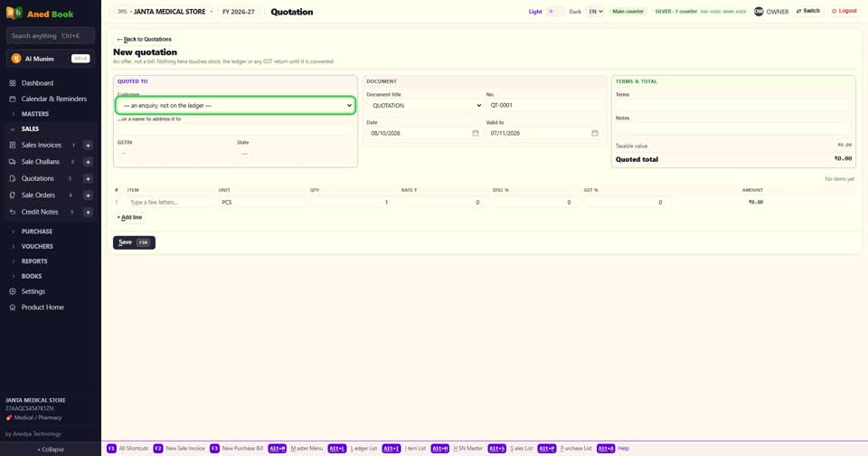Click the DISC % field in row 1

[533, 203]
